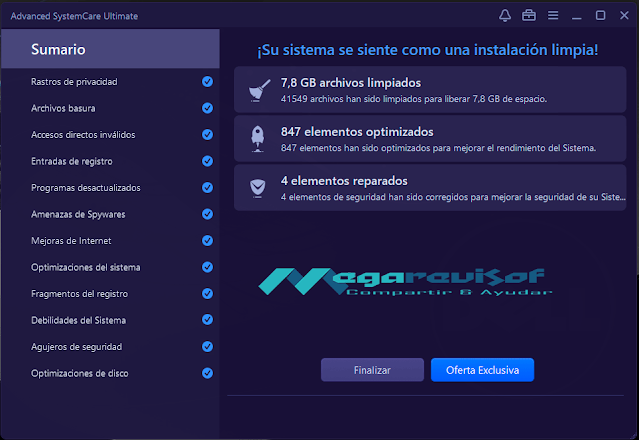The width and height of the screenshot is (639, 440).
Task: Click the shield icon for repaired elements
Action: coord(258,188)
